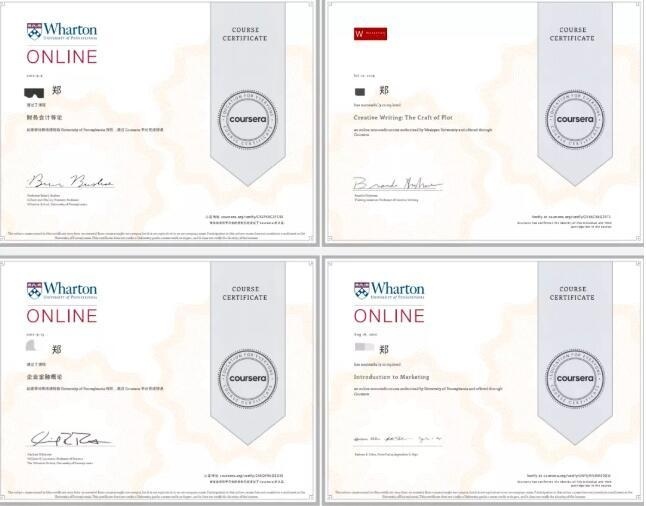
Task: Click the 郑 name on Creative Writing certificate
Action: (x=384, y=90)
